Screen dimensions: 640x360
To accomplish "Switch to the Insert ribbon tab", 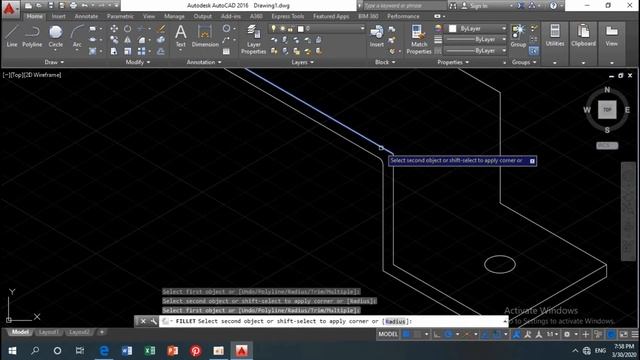I will 58,16.
